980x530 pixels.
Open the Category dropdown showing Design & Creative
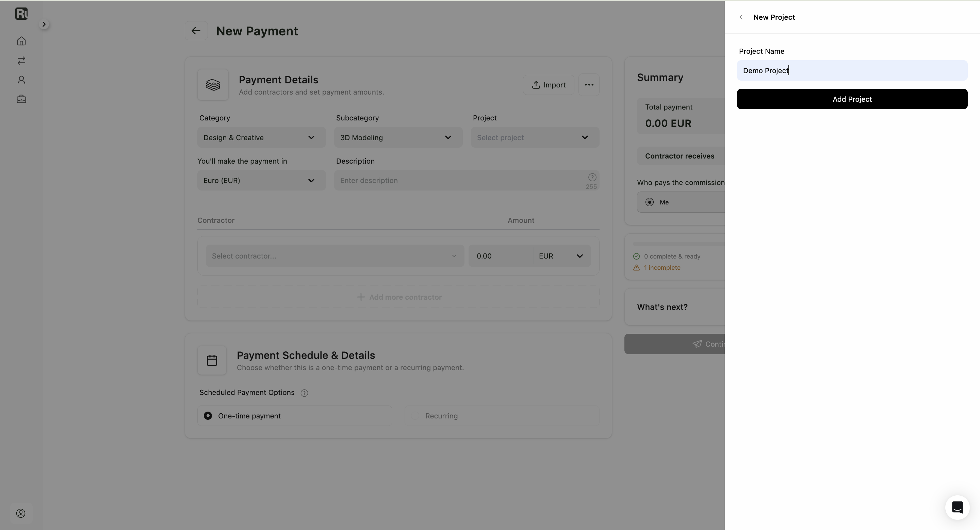coord(261,138)
